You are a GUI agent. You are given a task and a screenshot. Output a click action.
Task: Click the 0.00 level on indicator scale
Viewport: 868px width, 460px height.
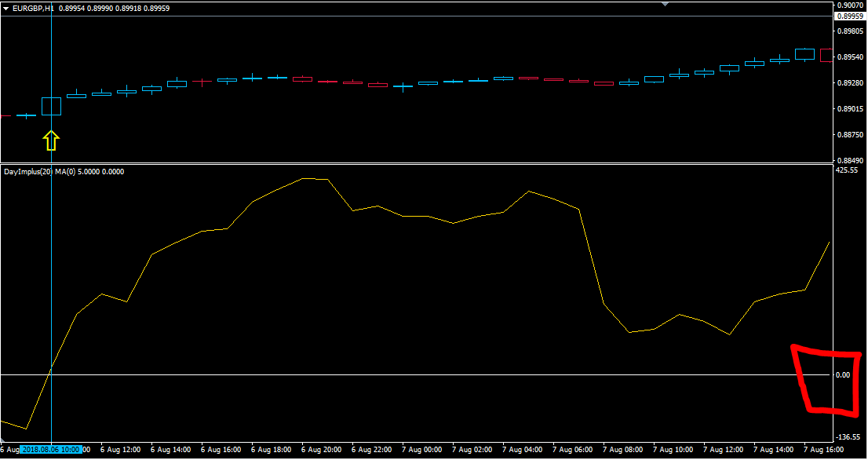click(x=843, y=374)
